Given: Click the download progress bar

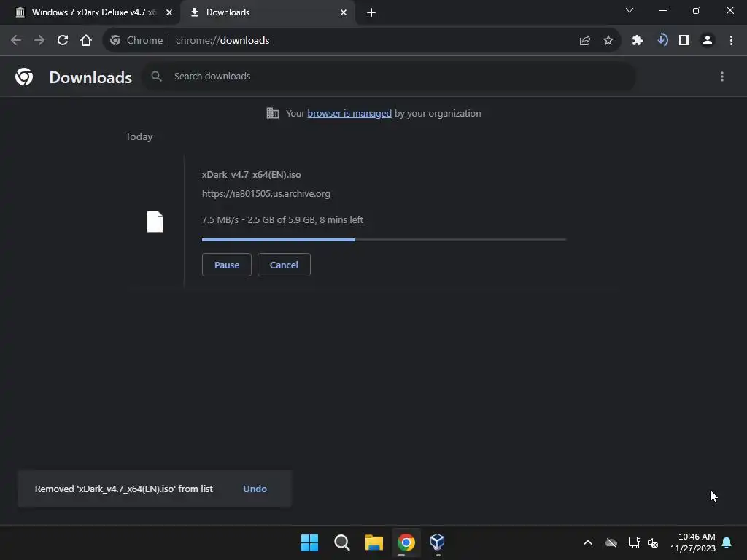Looking at the screenshot, I should (384, 240).
